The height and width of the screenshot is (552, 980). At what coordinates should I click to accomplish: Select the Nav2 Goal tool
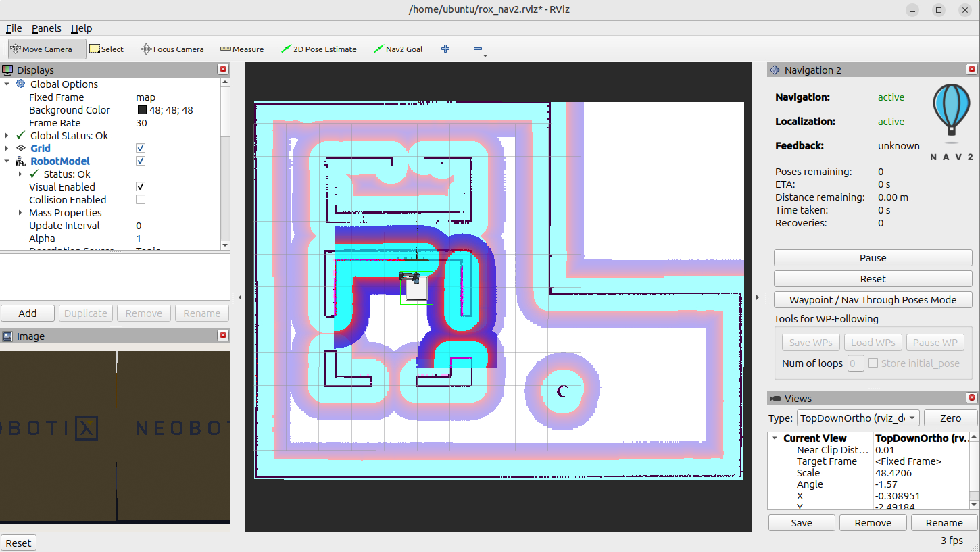point(399,49)
